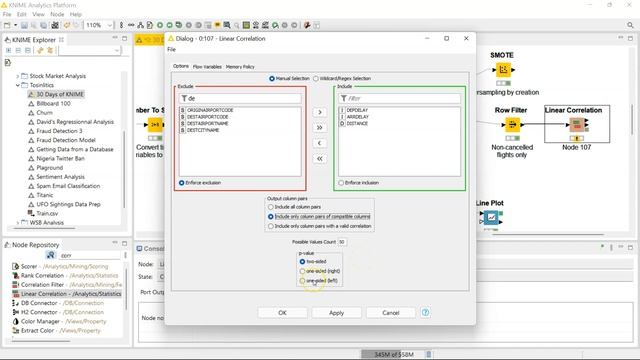Click the search magnifier icon in main toolbar
Viewport: 640px width, 360px height.
[237, 25]
